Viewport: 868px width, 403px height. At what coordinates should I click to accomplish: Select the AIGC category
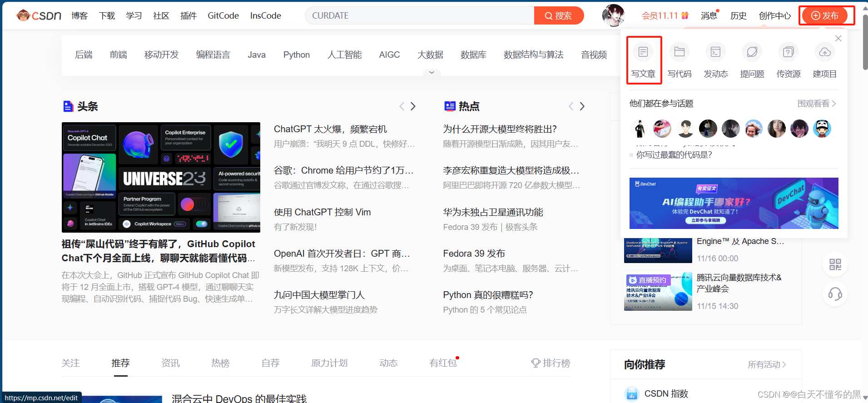[390, 55]
